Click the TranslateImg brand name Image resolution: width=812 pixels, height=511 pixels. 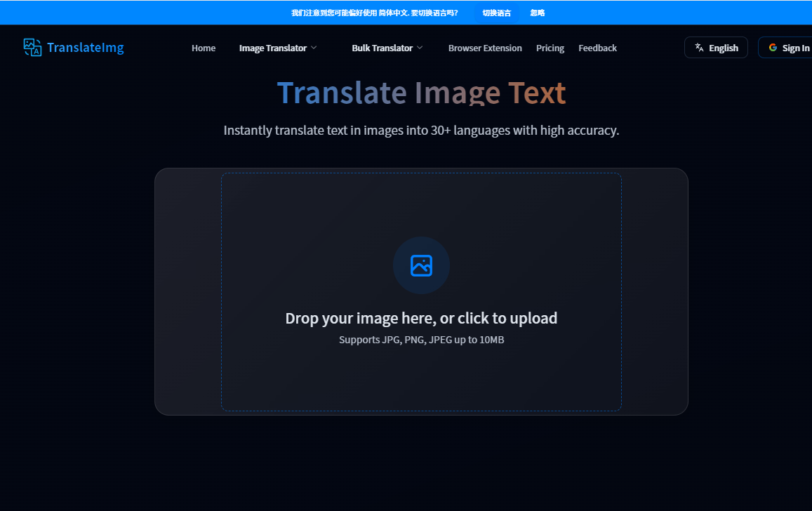click(x=85, y=48)
